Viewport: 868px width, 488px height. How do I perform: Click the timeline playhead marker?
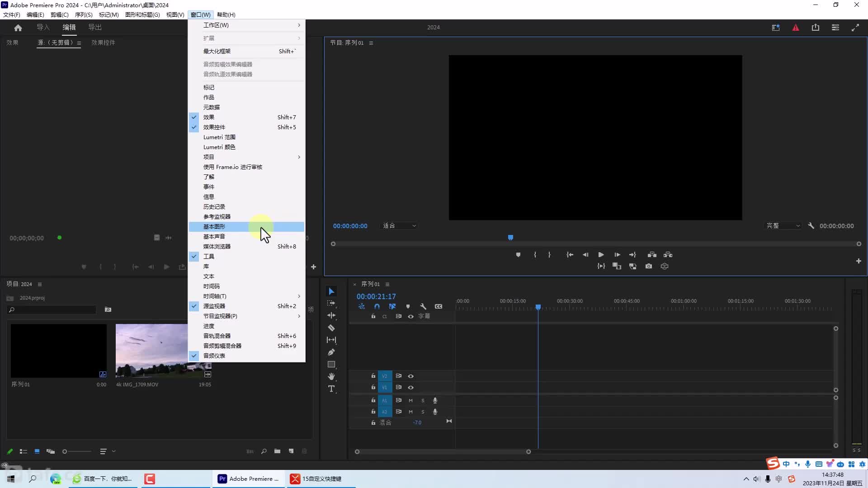point(538,307)
